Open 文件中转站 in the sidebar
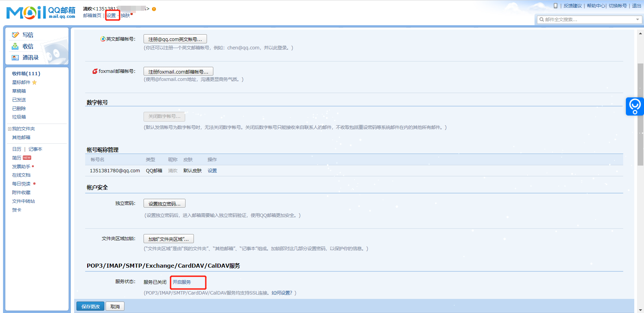644x313 pixels. [23, 201]
